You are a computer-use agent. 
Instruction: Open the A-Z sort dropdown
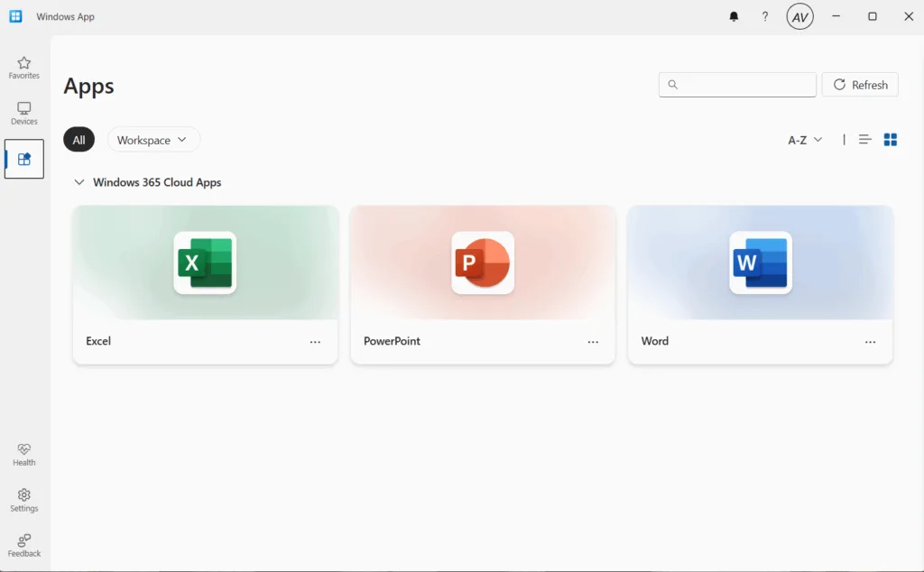tap(805, 140)
